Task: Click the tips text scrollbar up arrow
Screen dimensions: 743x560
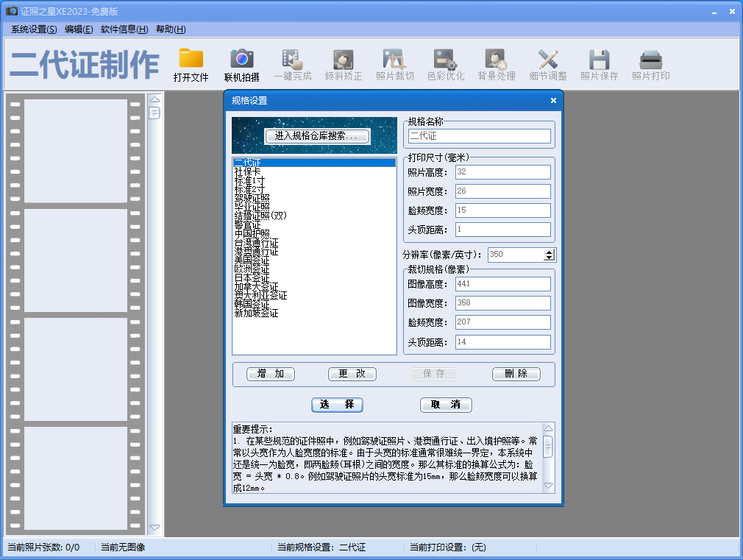Action: [x=548, y=429]
